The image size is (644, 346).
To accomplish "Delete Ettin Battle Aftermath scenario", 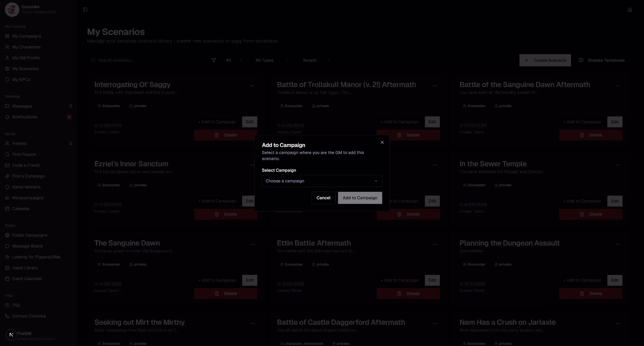I will coord(408,294).
